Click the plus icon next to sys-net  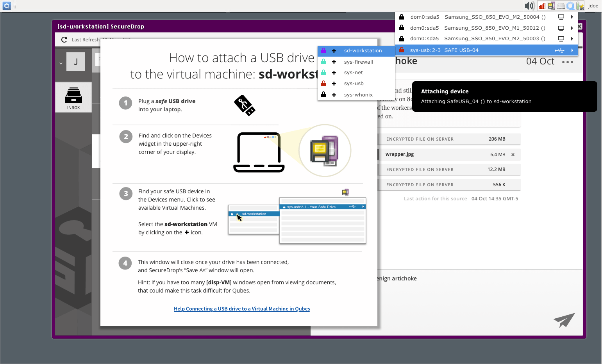[334, 73]
